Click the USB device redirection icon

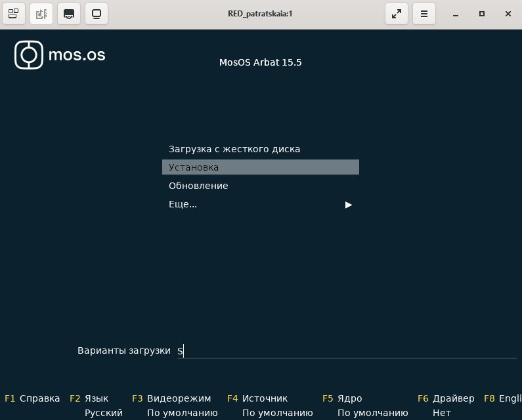pos(41,14)
